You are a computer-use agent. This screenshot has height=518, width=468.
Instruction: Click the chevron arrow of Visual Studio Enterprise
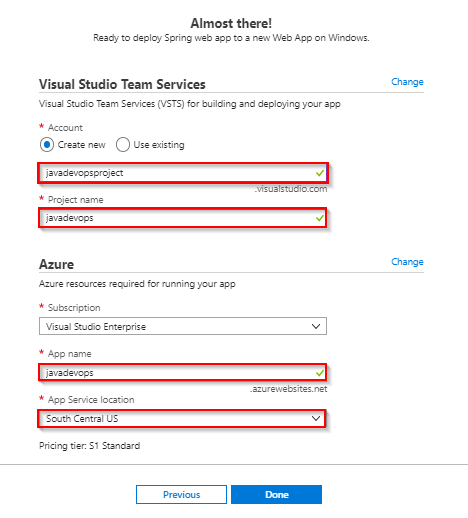coord(316,326)
